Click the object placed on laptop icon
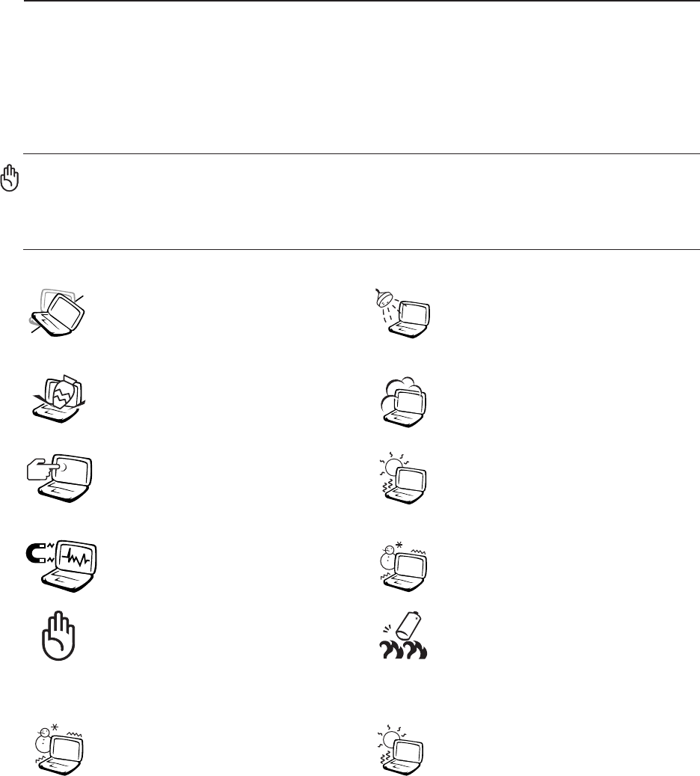The height and width of the screenshot is (776, 700). pos(59,398)
